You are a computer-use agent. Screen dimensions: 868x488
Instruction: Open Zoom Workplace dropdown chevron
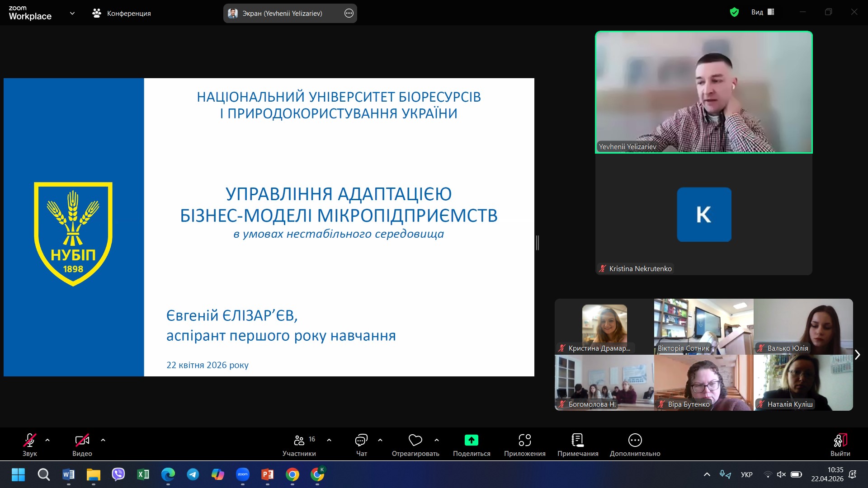point(72,13)
